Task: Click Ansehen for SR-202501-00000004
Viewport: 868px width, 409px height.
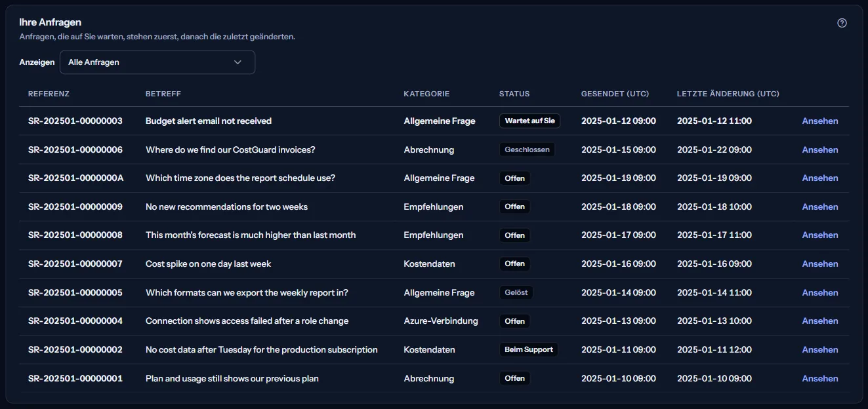Action: (x=820, y=321)
